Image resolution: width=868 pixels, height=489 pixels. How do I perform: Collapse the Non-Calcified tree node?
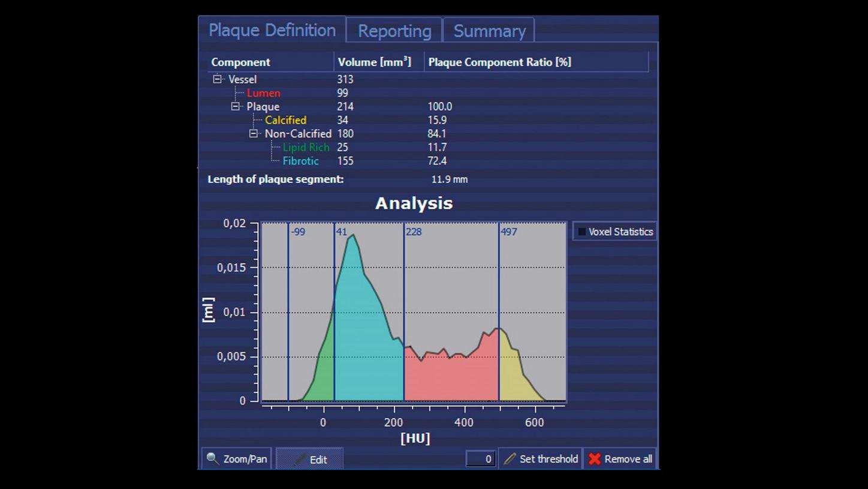tap(254, 134)
